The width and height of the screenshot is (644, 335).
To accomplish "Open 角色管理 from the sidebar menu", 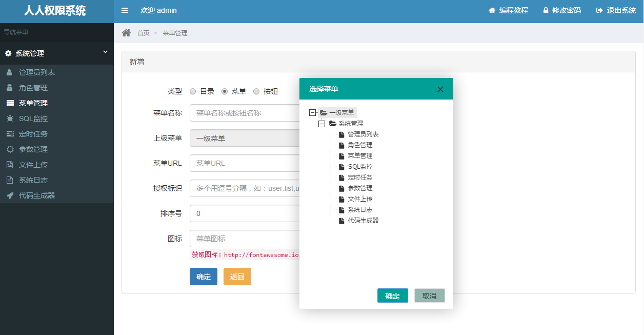I will pos(33,88).
